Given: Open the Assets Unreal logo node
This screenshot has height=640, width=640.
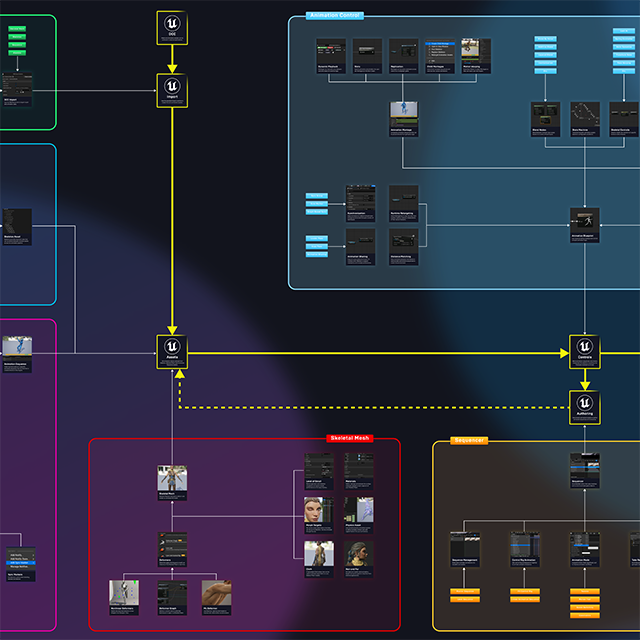Looking at the screenshot, I should 172,352.
